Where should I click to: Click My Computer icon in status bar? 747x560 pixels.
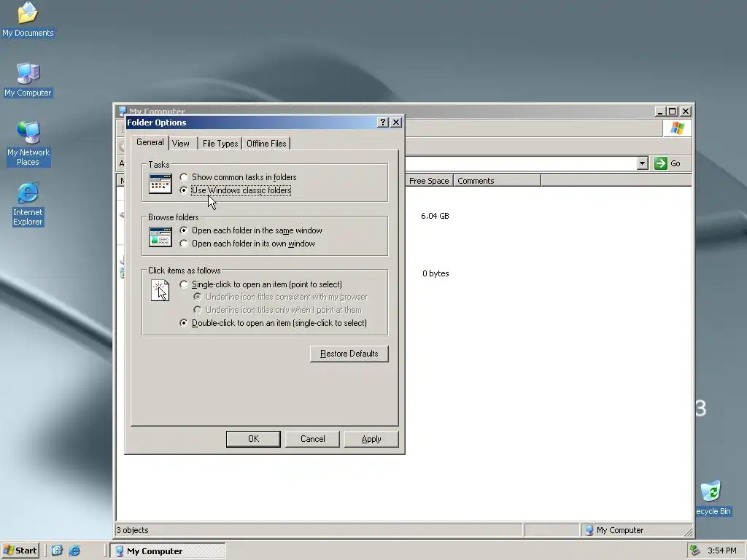point(589,530)
